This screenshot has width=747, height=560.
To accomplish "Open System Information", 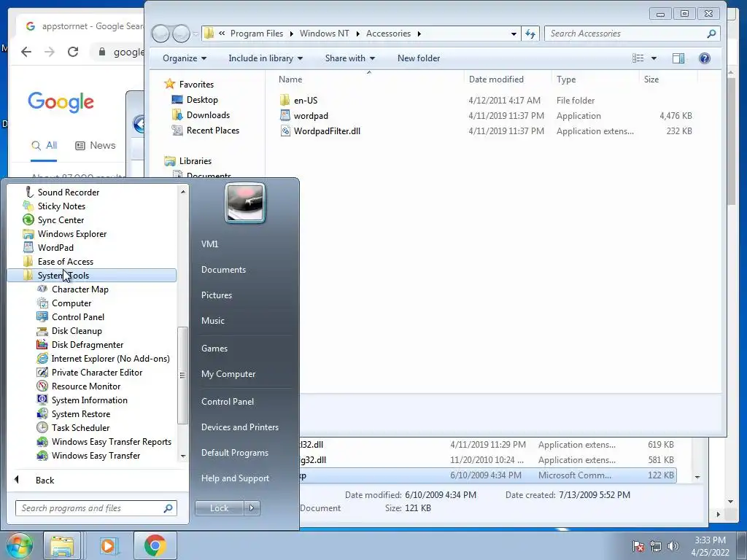I will click(x=89, y=400).
